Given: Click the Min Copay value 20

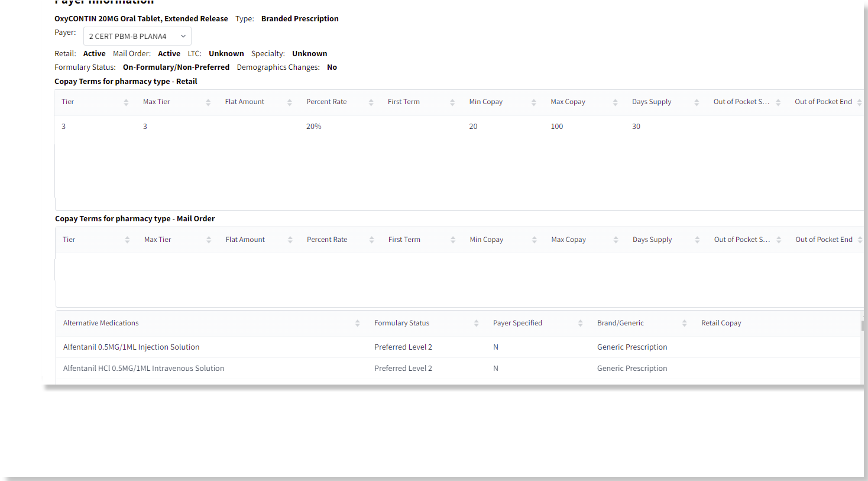Looking at the screenshot, I should click(x=473, y=127).
